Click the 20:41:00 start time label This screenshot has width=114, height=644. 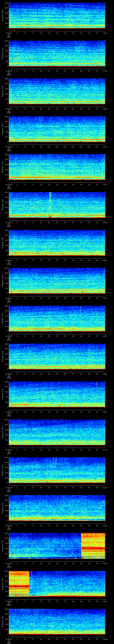coord(9,487)
